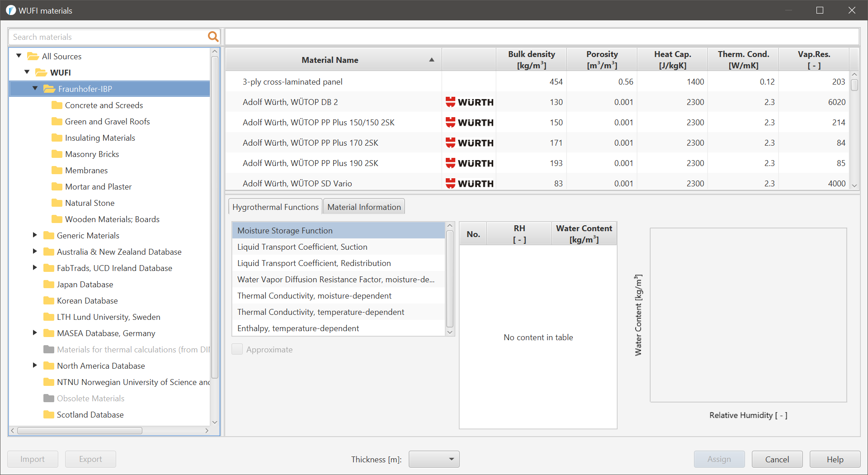The height and width of the screenshot is (475, 868).
Task: Select the Hygrothermal Functions tab
Action: (275, 207)
